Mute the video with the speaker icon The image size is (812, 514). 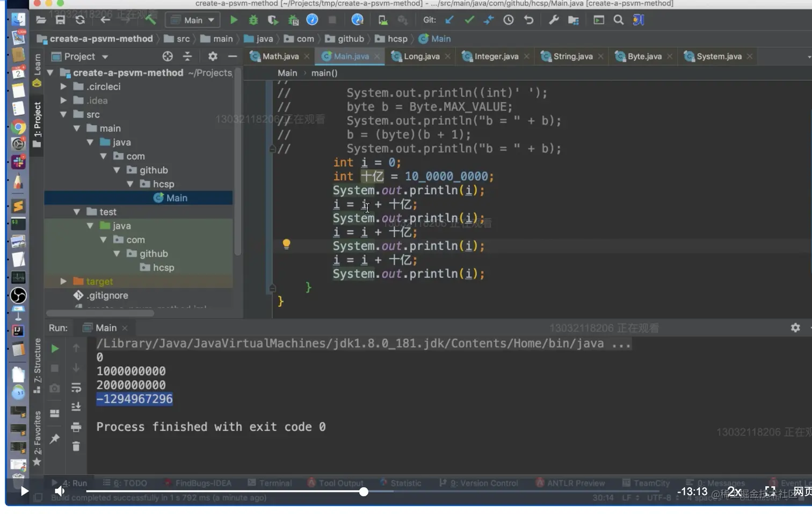click(x=60, y=491)
